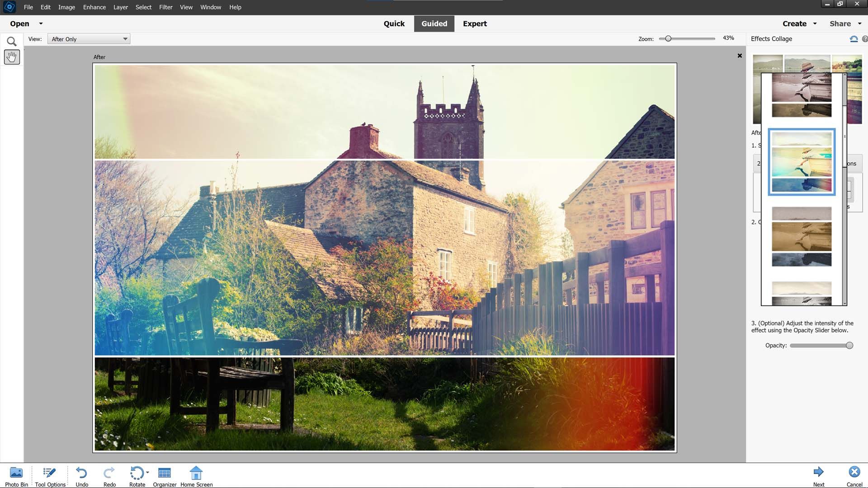Select the Hand tool

point(12,57)
